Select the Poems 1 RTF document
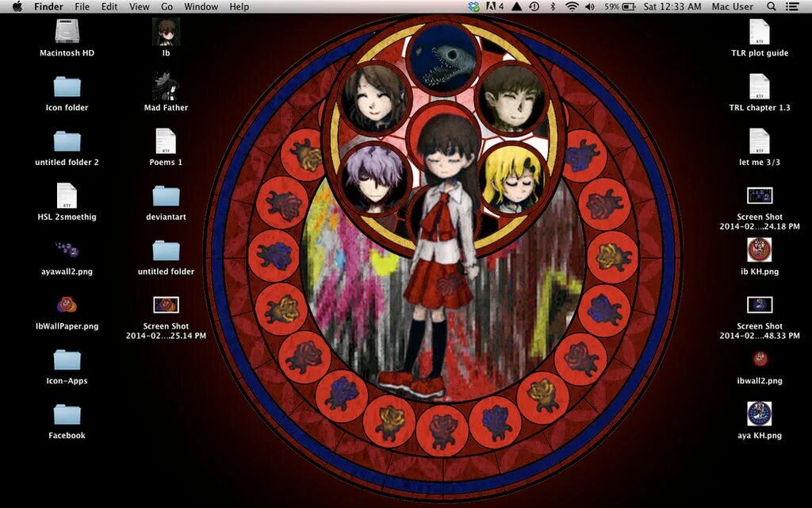Viewport: 812px width, 508px height. point(167,141)
